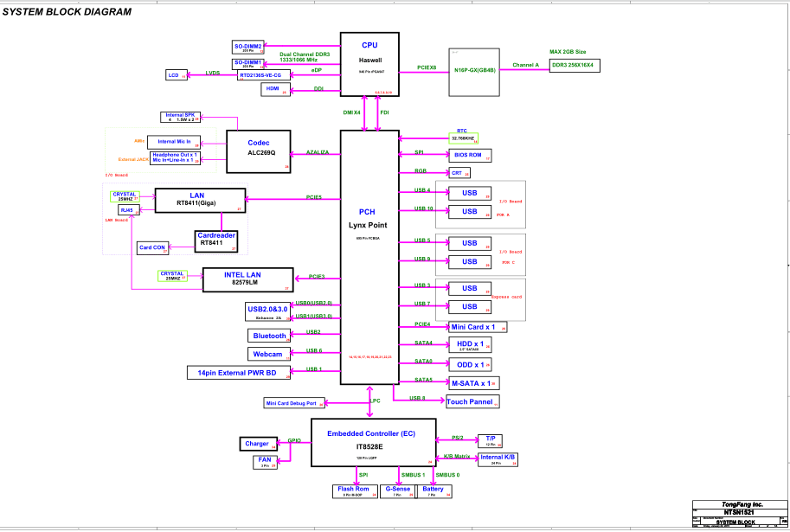Click the SYSTEM BLOCK DIAGRAM title
790x532 pixels.
(x=67, y=12)
